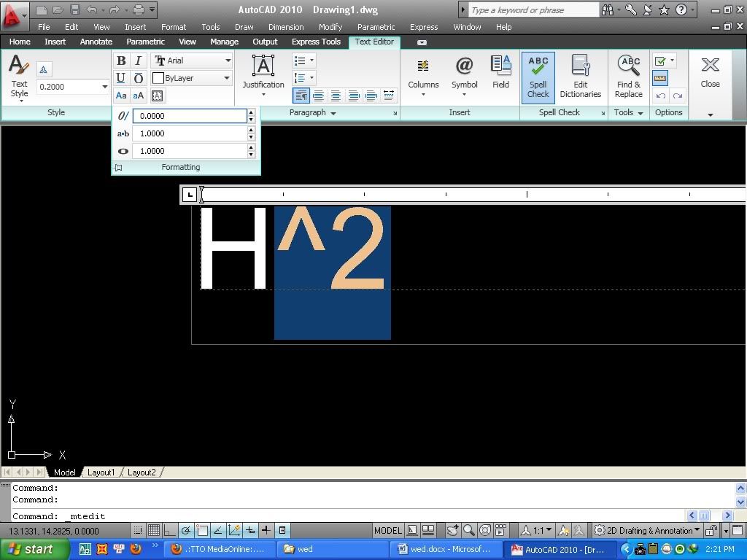Toggle the Spell Check button
The width and height of the screenshot is (747, 560).
click(538, 77)
